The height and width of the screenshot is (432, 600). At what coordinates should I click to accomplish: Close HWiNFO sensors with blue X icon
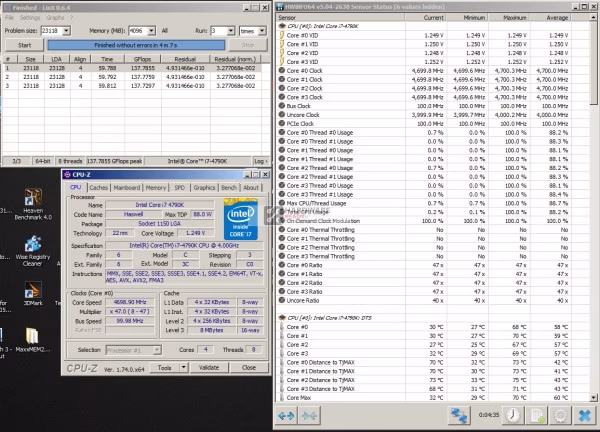585,416
